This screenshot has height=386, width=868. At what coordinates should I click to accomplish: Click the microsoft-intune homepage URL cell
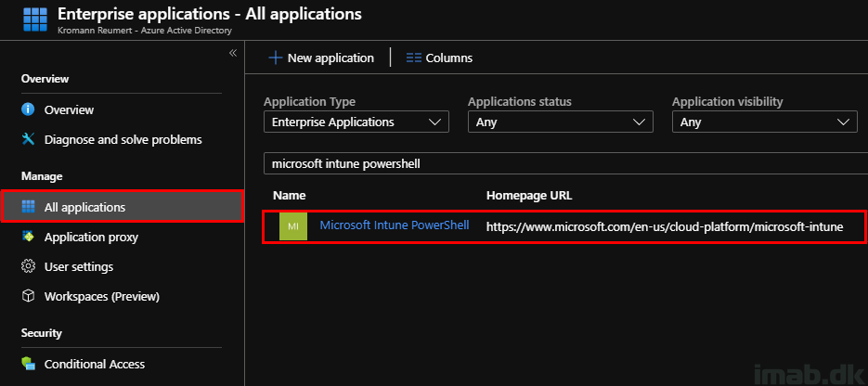pos(665,226)
